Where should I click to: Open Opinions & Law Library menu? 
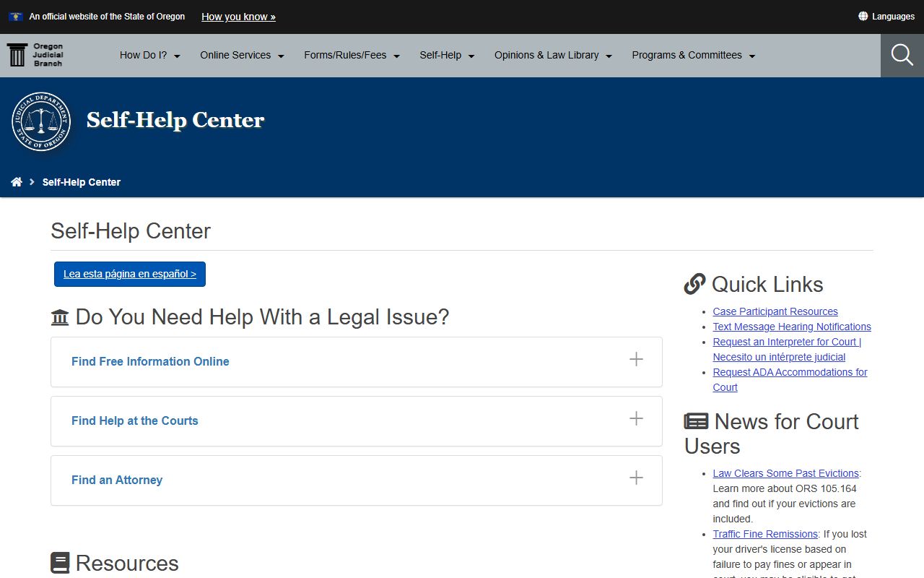(x=554, y=55)
